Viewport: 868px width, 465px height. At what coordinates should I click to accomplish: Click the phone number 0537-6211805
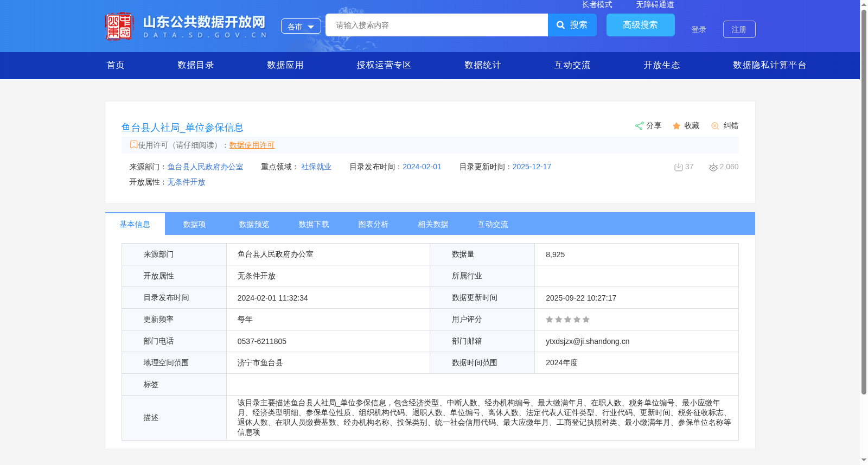[262, 341]
